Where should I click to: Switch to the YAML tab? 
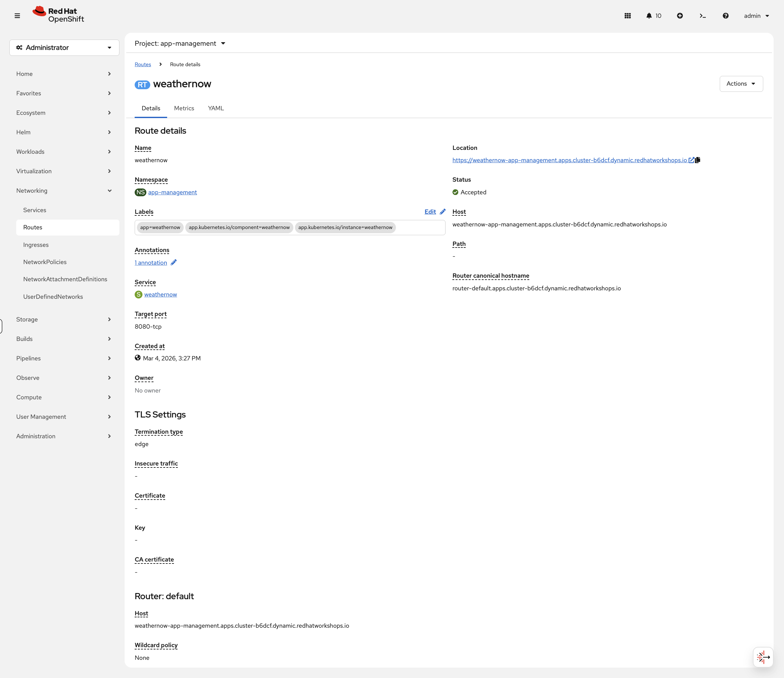coord(216,108)
